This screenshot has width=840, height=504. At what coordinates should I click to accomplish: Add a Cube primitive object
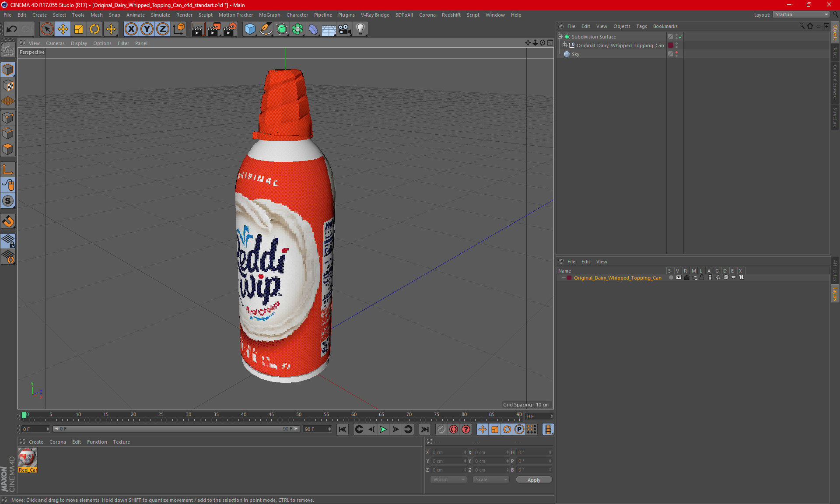(x=250, y=29)
